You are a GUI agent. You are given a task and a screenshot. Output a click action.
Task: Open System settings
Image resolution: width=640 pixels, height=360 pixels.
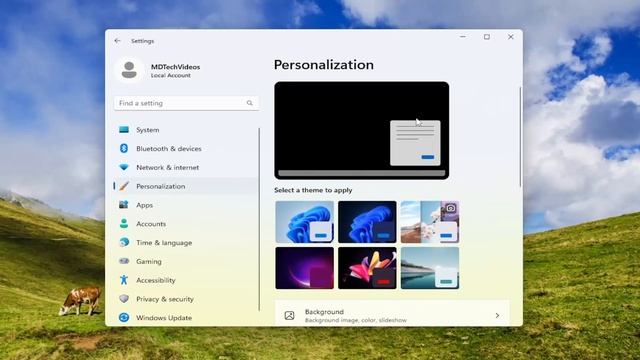186,130
